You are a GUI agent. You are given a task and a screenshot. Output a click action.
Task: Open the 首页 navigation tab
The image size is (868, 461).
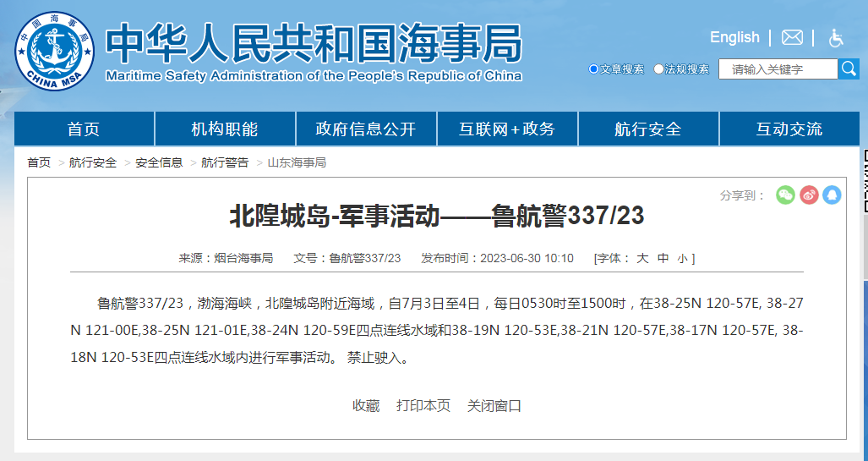(85, 129)
